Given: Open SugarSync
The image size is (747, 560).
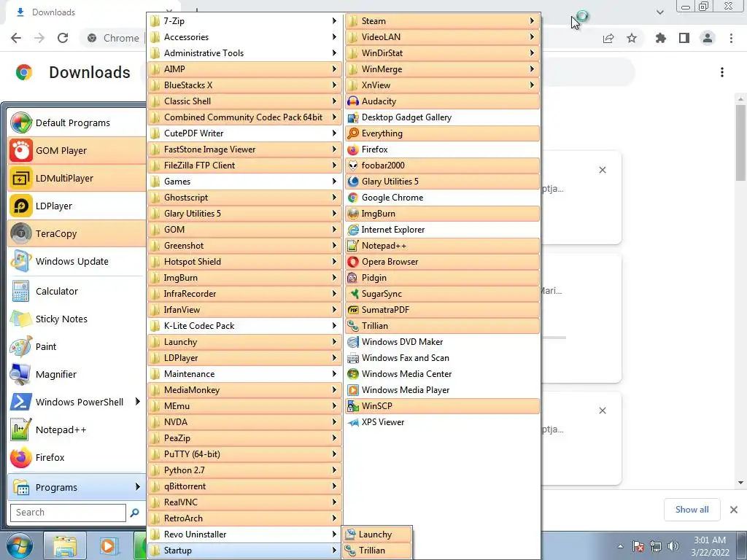Looking at the screenshot, I should tap(443, 294).
